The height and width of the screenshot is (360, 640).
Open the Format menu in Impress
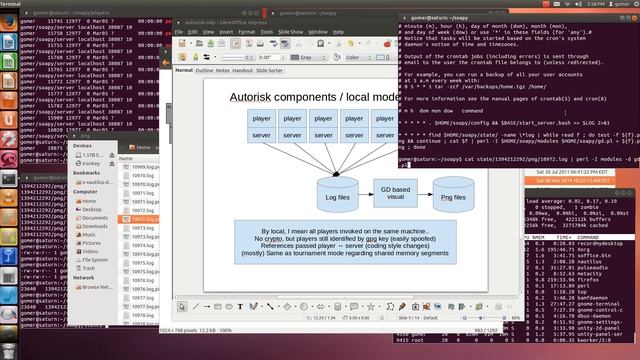pyautogui.click(x=247, y=32)
